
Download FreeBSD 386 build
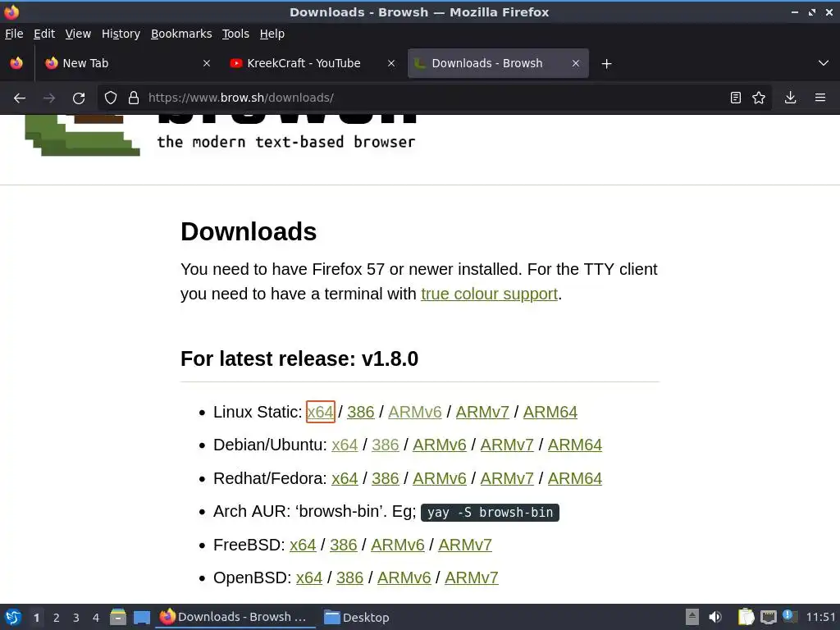tap(344, 545)
